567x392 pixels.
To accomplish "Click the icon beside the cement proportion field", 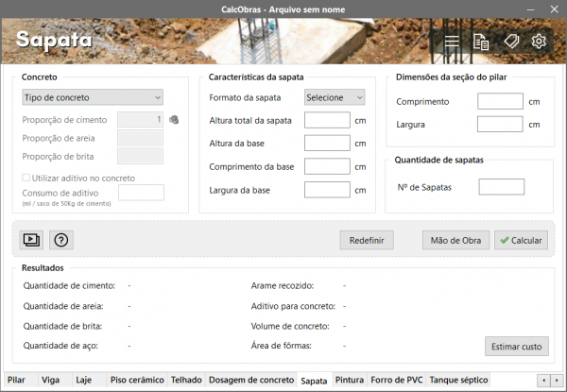I will [x=174, y=120].
